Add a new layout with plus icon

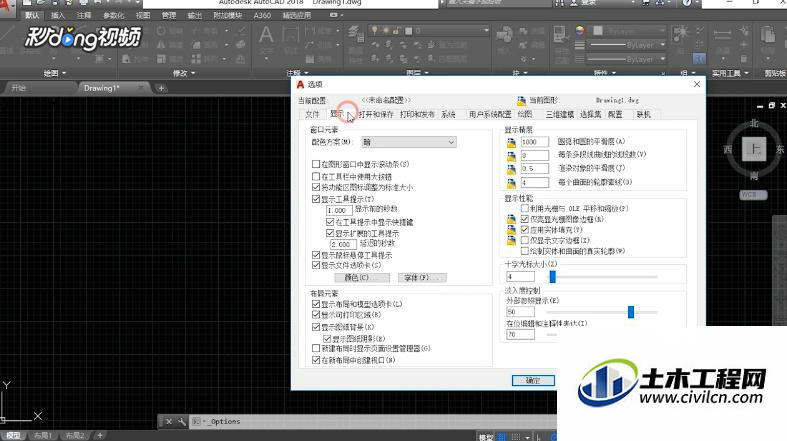click(x=100, y=435)
